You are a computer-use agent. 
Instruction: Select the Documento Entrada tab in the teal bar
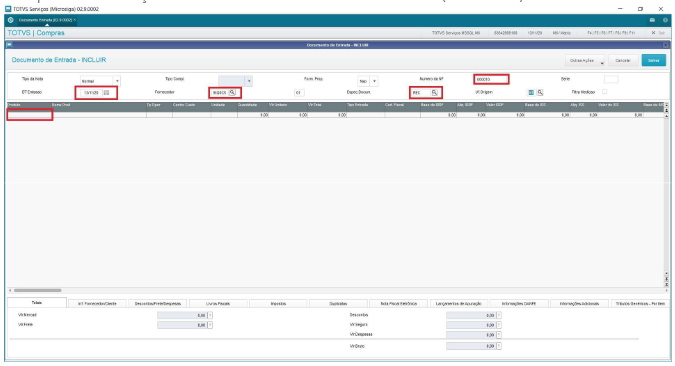[x=46, y=20]
